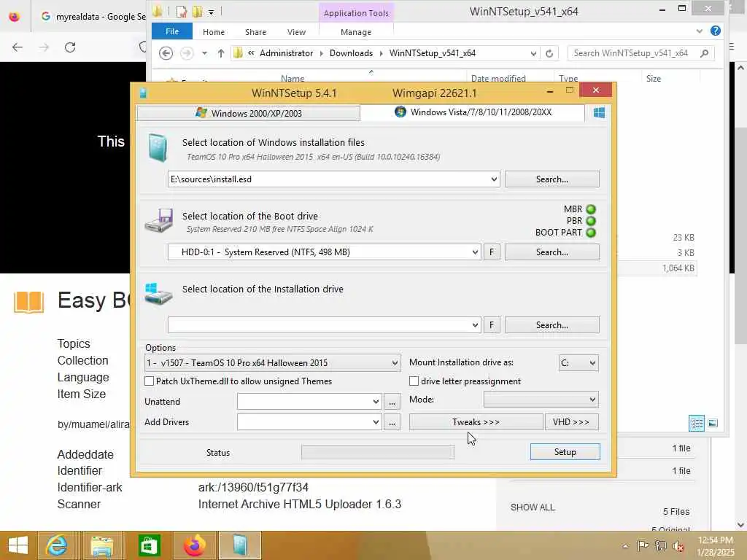Image resolution: width=747 pixels, height=560 pixels.
Task: Open Explorer help question mark icon
Action: [715, 31]
